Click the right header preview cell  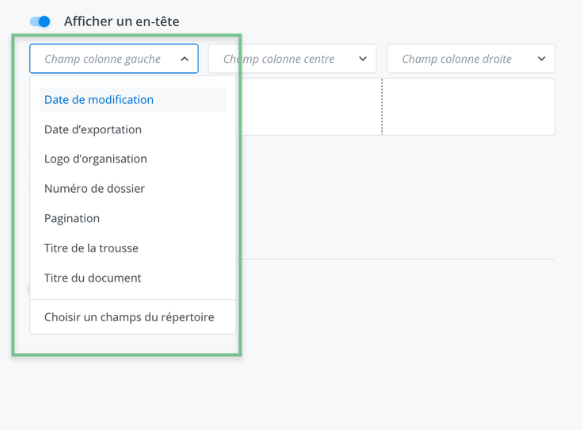pos(468,107)
